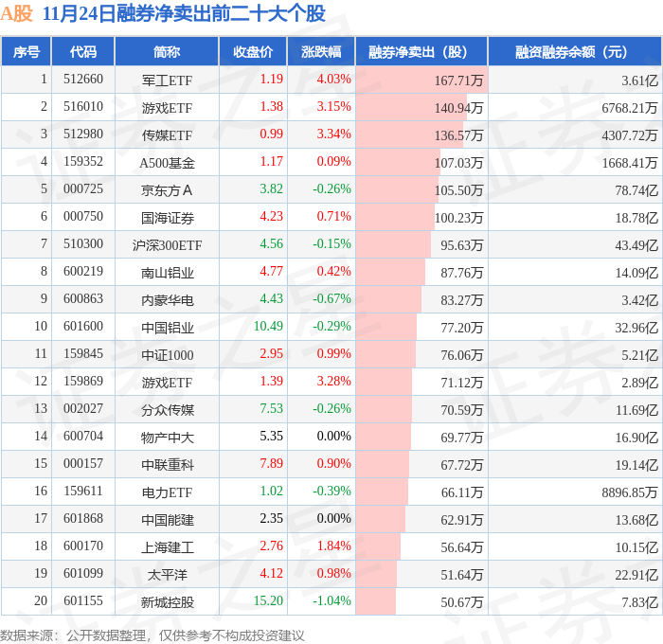Click the name 沪深300ETF
The width and height of the screenshot is (663, 644).
tap(167, 245)
